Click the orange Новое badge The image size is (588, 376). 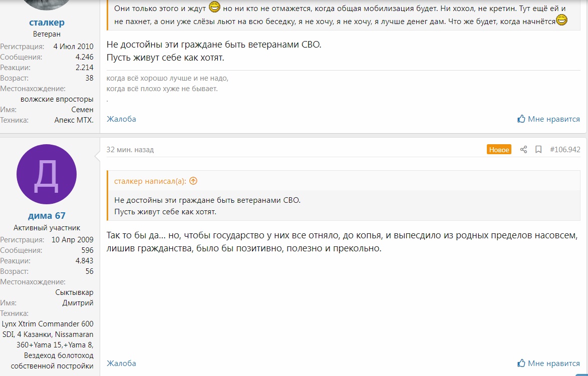tap(499, 150)
